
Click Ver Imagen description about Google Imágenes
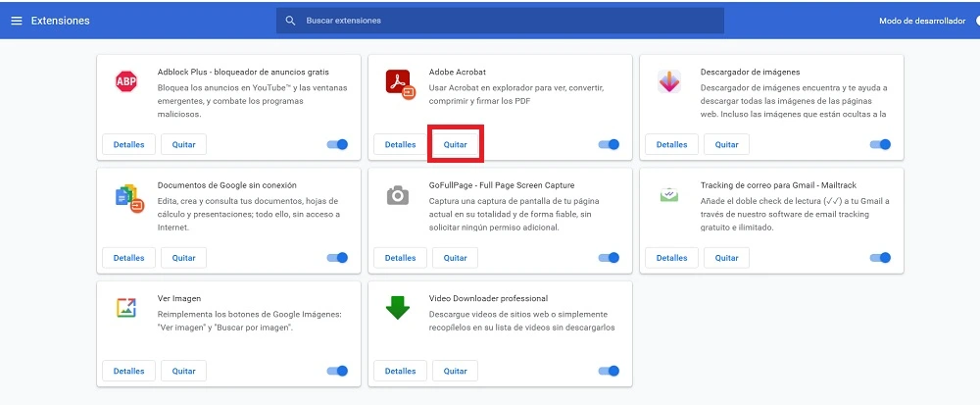249,321
